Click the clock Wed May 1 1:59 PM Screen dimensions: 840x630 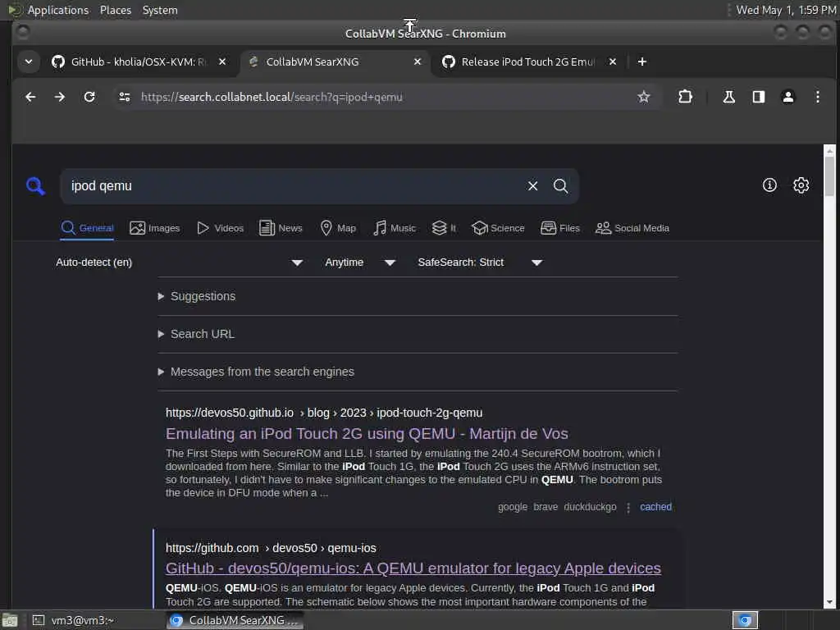point(786,10)
